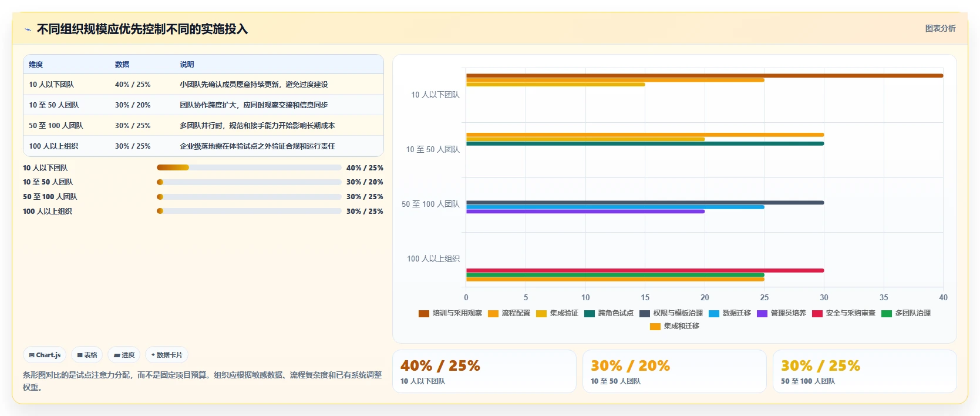This screenshot has width=980, height=416.
Task: Toggle the 集成和迁移 legend series
Action: [674, 326]
